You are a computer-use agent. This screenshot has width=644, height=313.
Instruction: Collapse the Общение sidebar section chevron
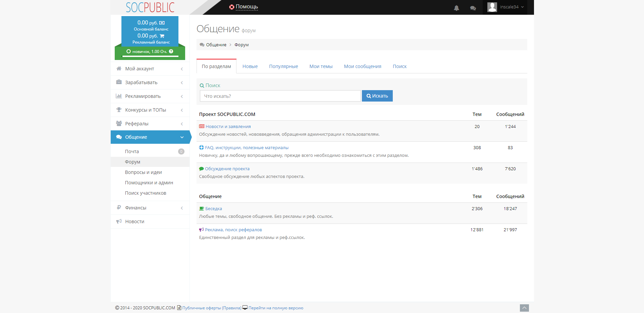(182, 137)
